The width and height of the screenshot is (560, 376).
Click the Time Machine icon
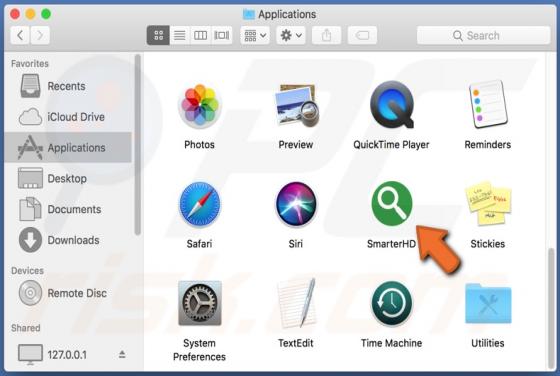[x=392, y=303]
